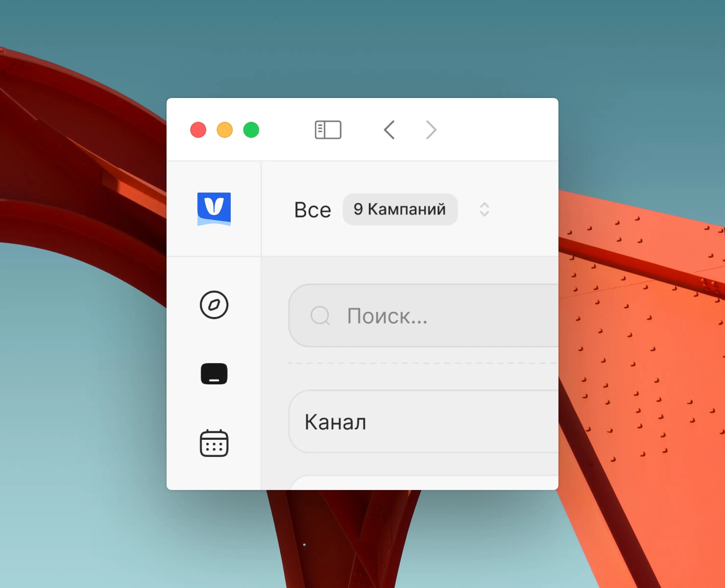Minimize window using the yellow button

tap(225, 130)
